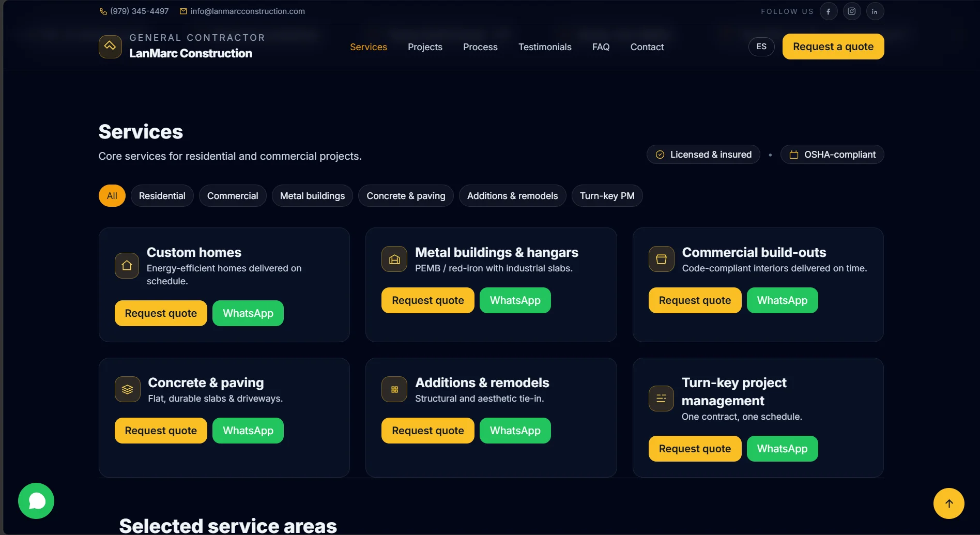Request quote for Additions & remodels

(x=427, y=431)
